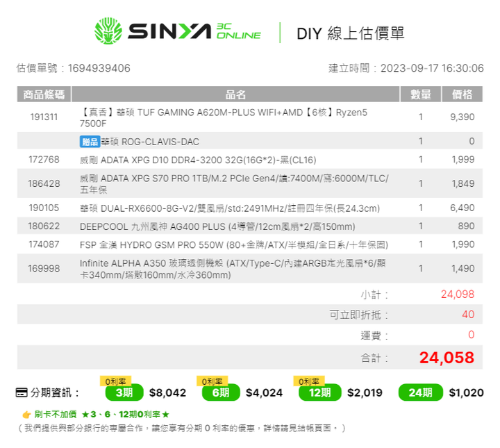This screenshot has height=448, width=500.
Task: Click the Sinya green lion logo icon
Action: pos(108,31)
